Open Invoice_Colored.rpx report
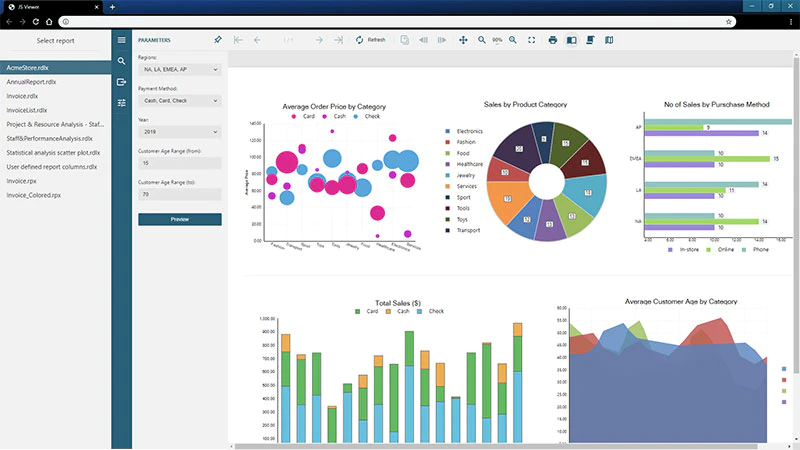The height and width of the screenshot is (450, 800). 34,195
